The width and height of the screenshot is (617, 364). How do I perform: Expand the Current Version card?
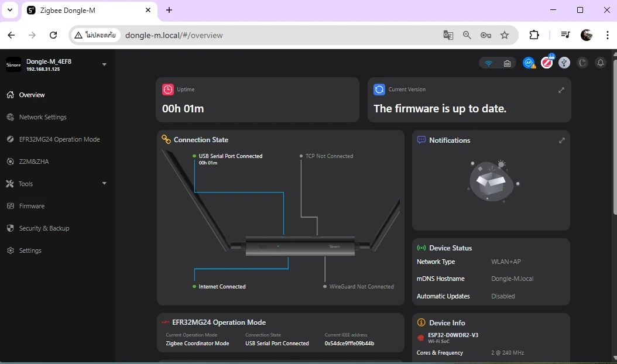click(x=561, y=90)
